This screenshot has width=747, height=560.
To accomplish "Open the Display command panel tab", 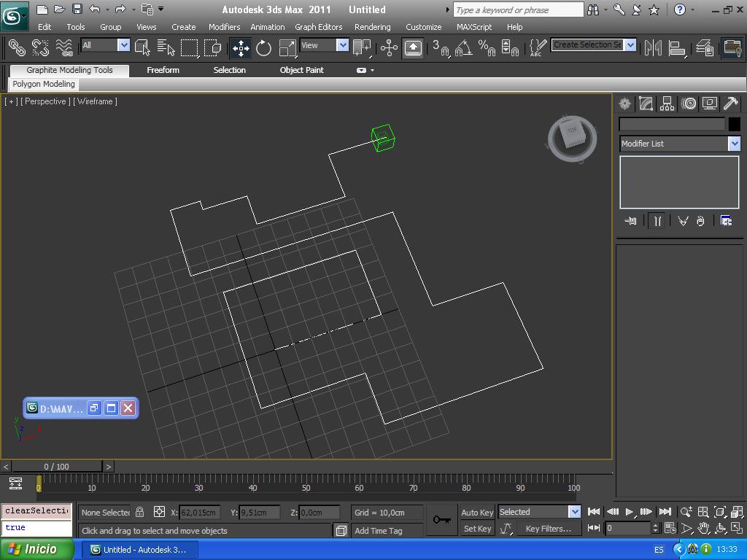I will [x=709, y=104].
